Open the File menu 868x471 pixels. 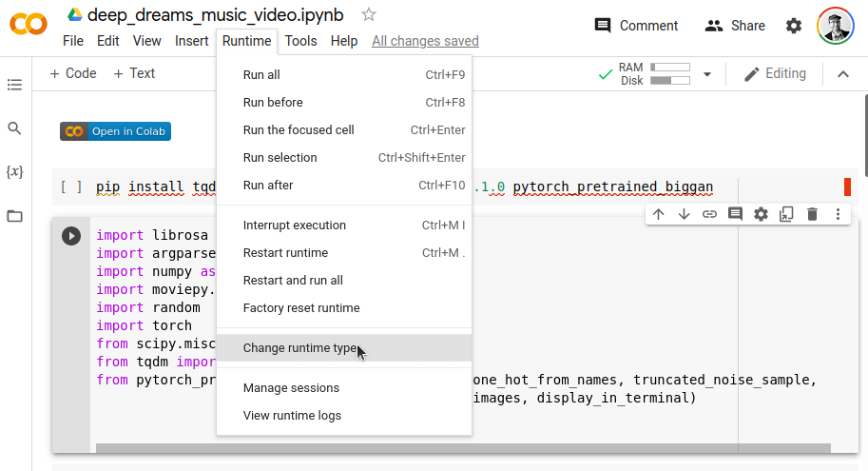(x=73, y=41)
